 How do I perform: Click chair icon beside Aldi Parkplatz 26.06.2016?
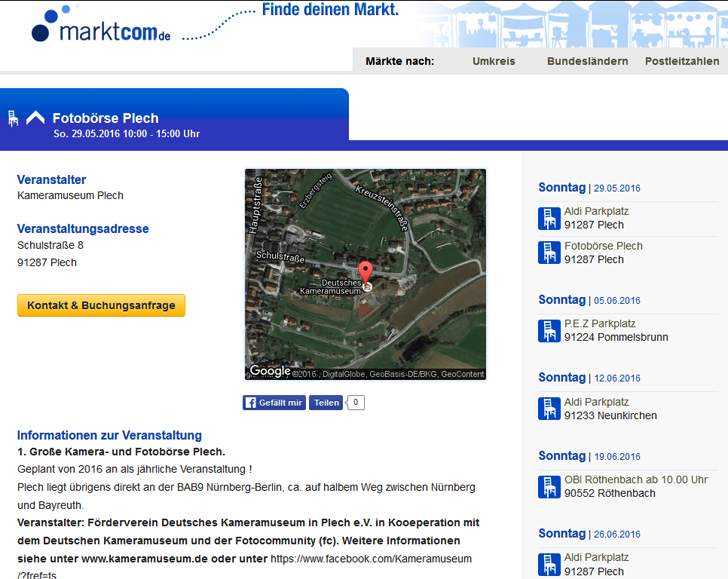pos(549,564)
